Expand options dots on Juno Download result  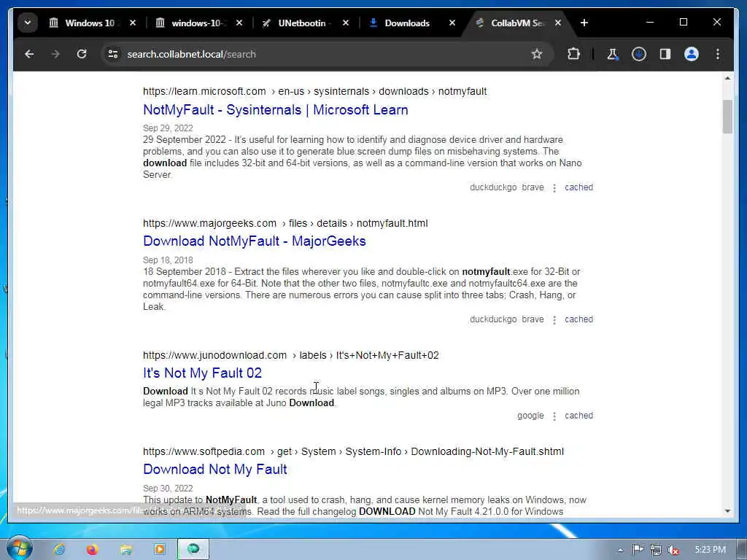coord(554,416)
